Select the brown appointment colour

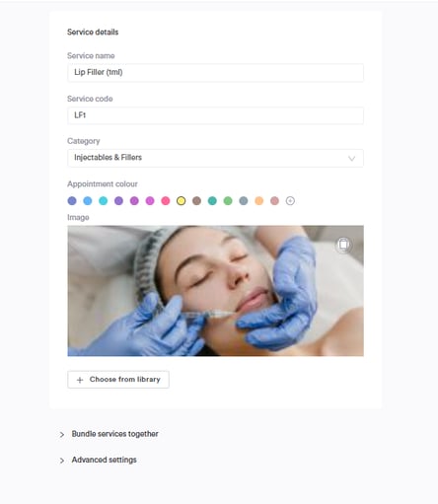196,201
